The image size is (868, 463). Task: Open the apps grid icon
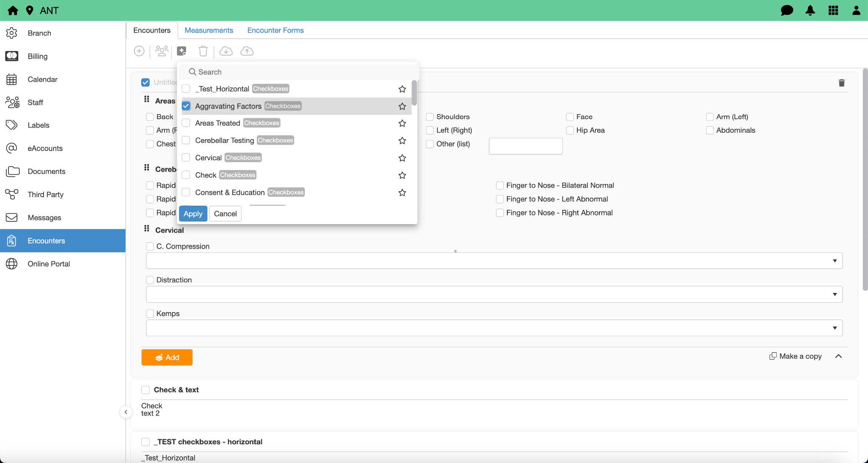pos(833,10)
